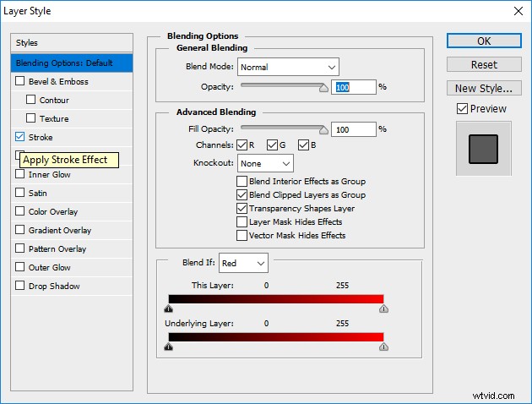Tick the Bevel & Emboss checkbox
The height and width of the screenshot is (404, 532).
point(20,81)
